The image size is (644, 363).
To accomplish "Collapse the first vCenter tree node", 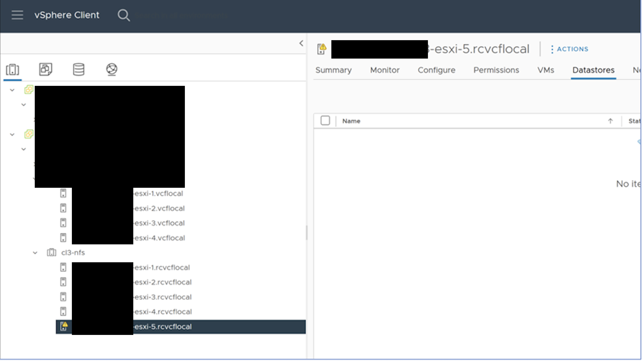I will (x=12, y=90).
